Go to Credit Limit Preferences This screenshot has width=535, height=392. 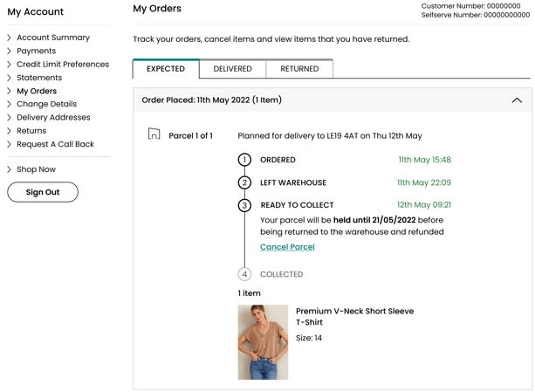point(63,64)
